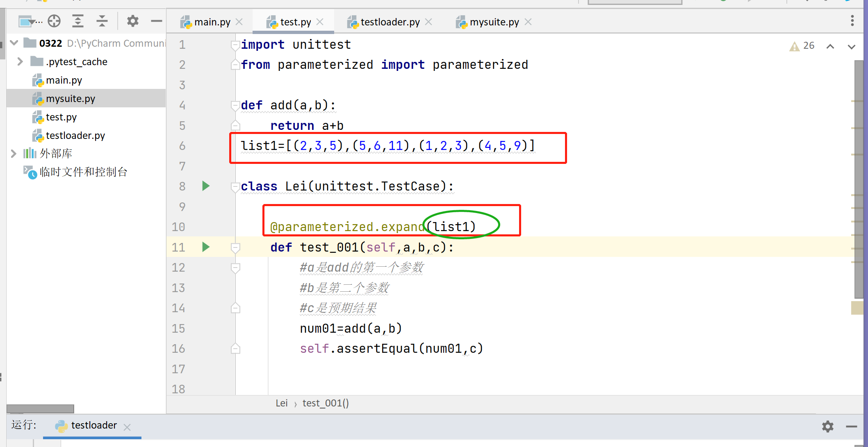The width and height of the screenshot is (868, 447).
Task: Switch to the main.py editor tab
Action: [x=212, y=22]
